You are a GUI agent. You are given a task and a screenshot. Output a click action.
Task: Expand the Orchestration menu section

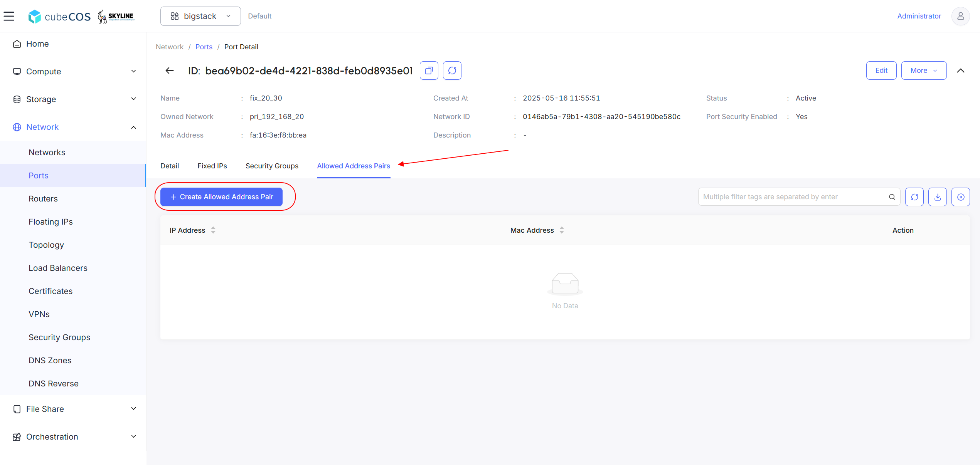(x=73, y=437)
